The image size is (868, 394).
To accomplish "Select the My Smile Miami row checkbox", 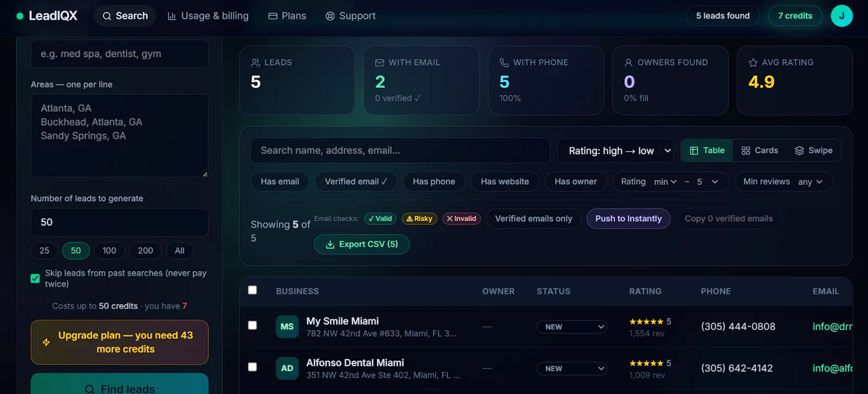I will 252,325.
